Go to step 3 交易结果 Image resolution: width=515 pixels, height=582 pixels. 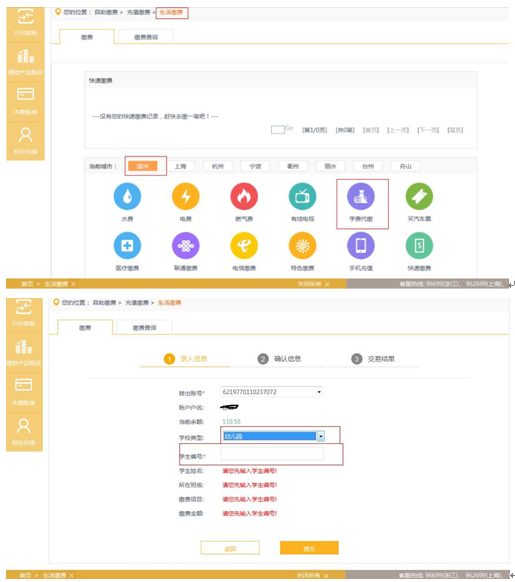[373, 359]
